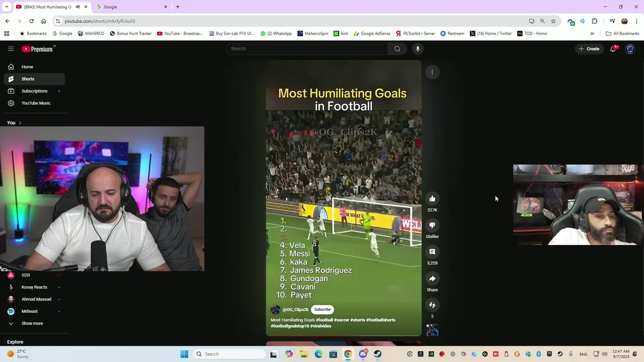Open YouTube Music in sidebar
Image resolution: width=644 pixels, height=362 pixels.
34,103
